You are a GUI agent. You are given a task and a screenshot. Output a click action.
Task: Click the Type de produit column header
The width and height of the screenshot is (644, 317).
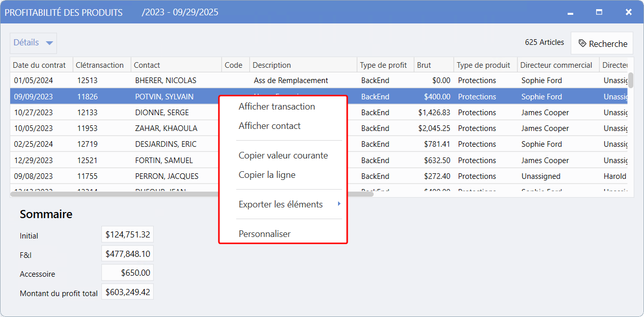pyautogui.click(x=483, y=65)
